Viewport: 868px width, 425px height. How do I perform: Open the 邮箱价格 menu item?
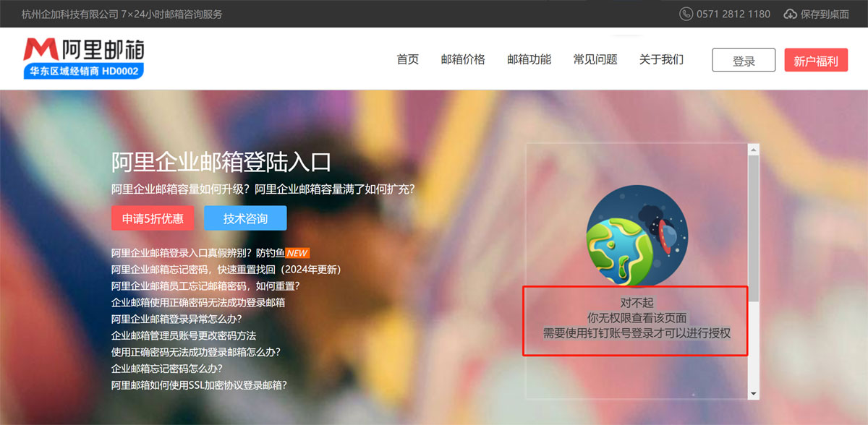coord(463,59)
